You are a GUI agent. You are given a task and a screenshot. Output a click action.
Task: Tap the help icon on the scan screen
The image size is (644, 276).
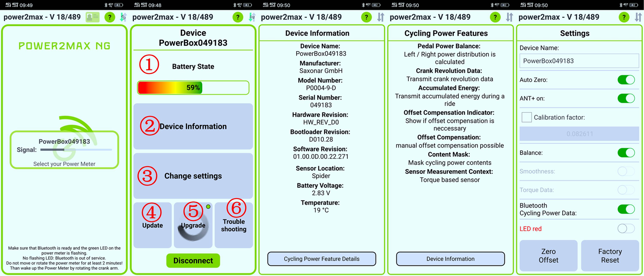[x=110, y=17]
